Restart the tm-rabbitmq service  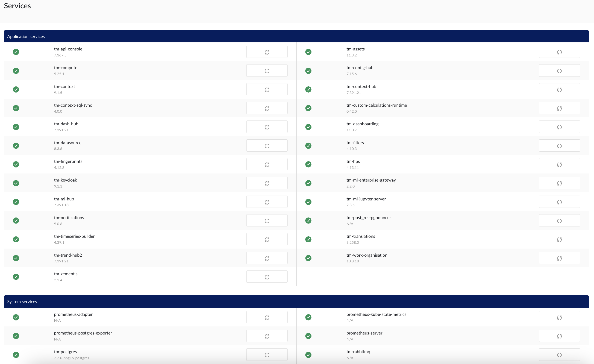559,355
